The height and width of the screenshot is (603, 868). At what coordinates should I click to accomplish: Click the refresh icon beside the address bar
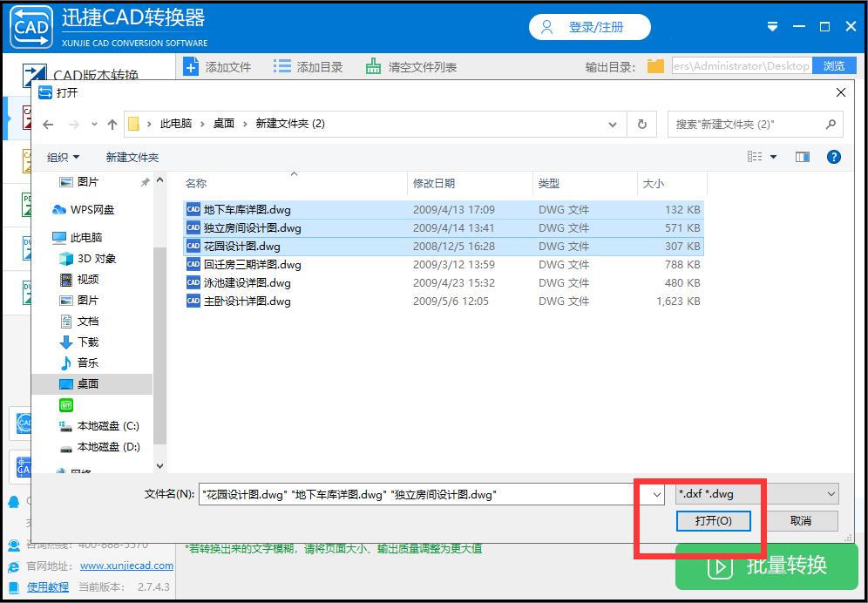641,124
